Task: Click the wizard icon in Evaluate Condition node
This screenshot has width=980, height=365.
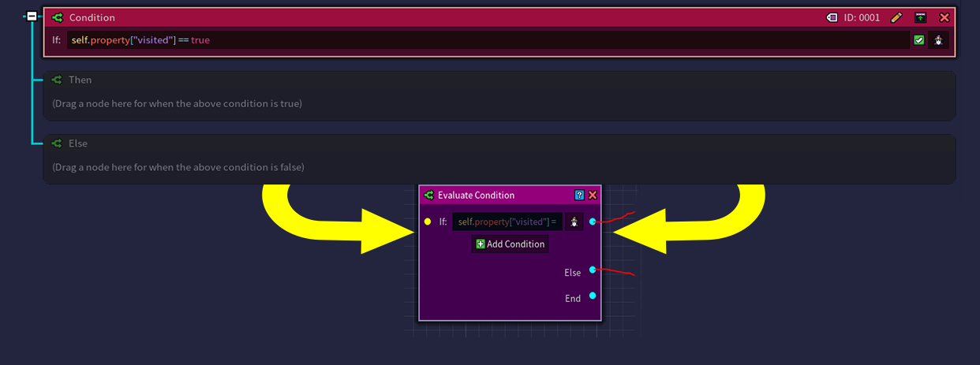Action: (574, 222)
